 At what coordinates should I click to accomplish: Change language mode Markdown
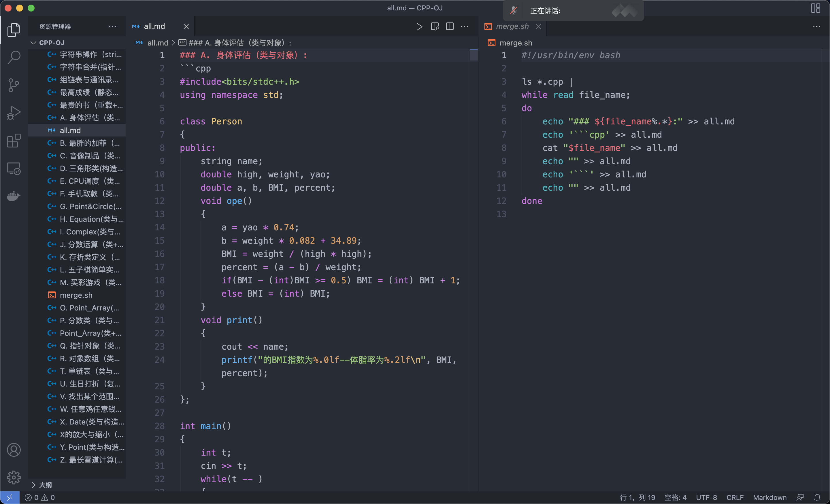[770, 497]
